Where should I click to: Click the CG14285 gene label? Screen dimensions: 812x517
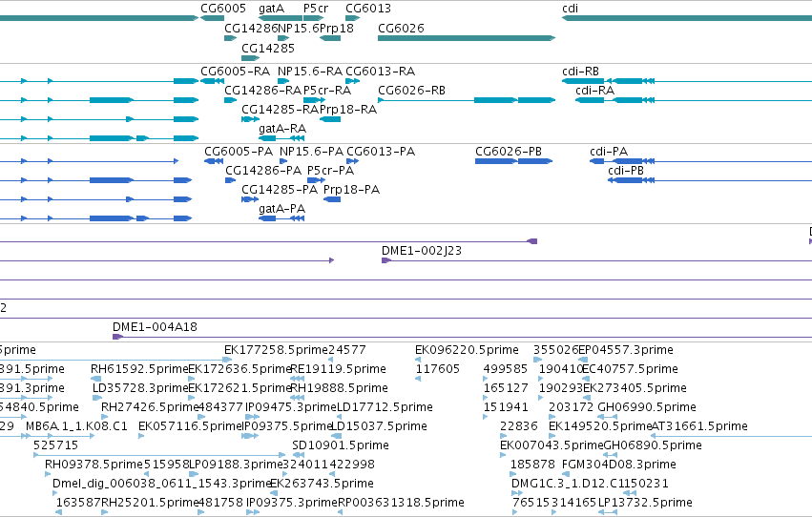268,48
